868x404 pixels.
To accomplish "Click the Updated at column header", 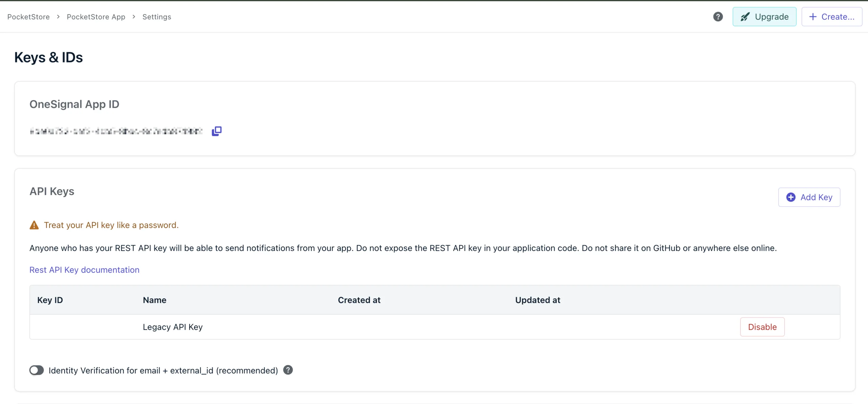I will [x=538, y=300].
